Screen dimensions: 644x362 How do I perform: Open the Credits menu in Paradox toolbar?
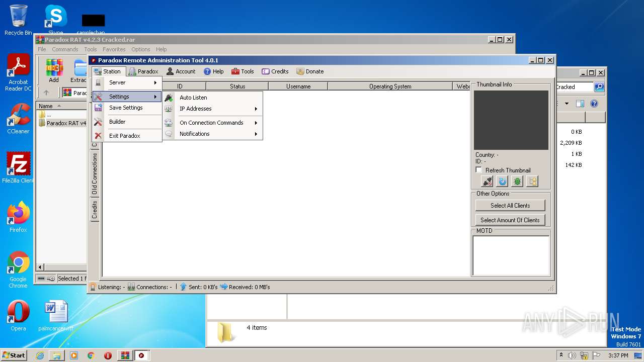point(275,71)
